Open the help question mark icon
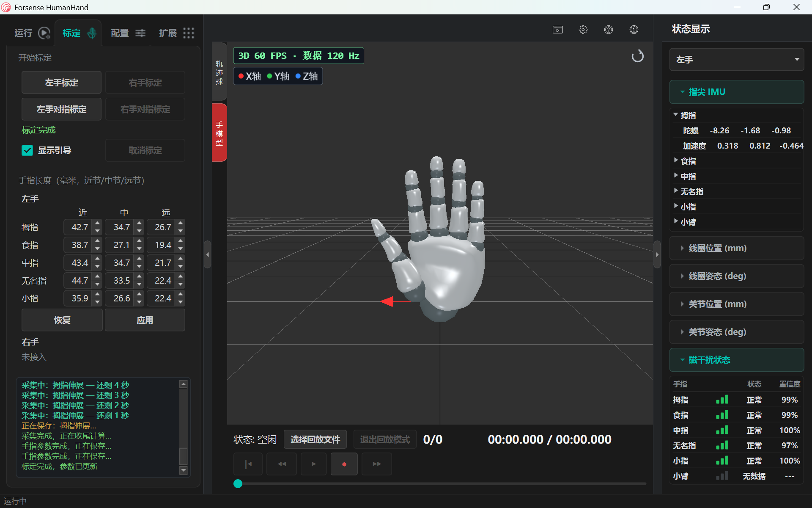Viewport: 812px width, 508px height. (x=609, y=30)
